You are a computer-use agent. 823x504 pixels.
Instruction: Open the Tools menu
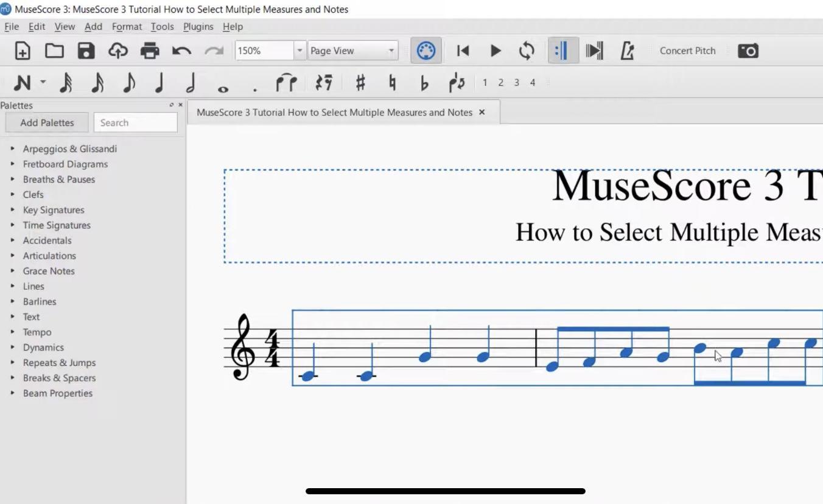click(162, 26)
